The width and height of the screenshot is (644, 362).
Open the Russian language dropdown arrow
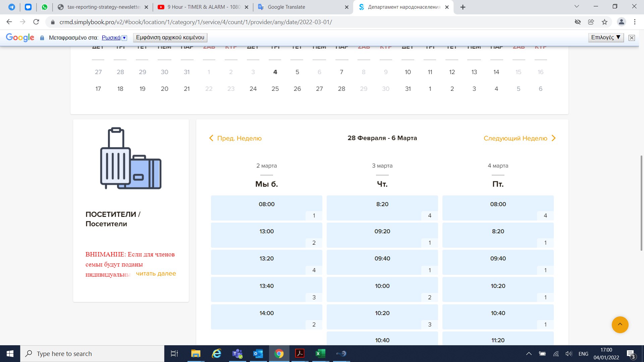[124, 38]
